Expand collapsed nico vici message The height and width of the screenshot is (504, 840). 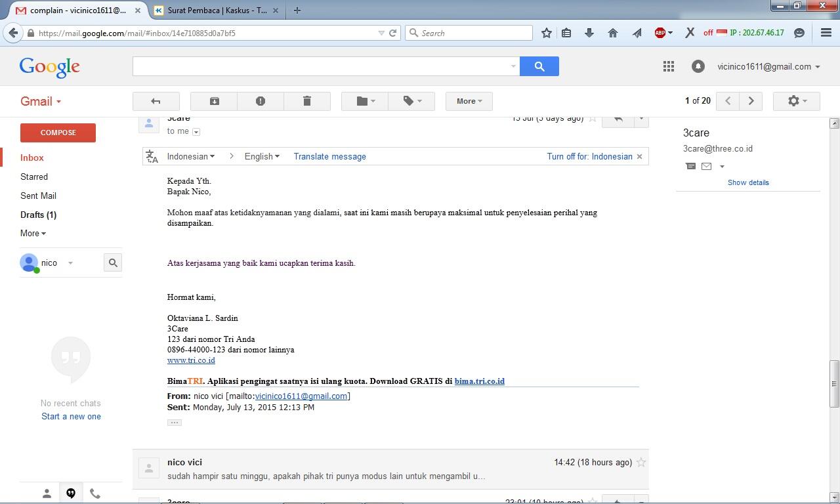coord(390,469)
